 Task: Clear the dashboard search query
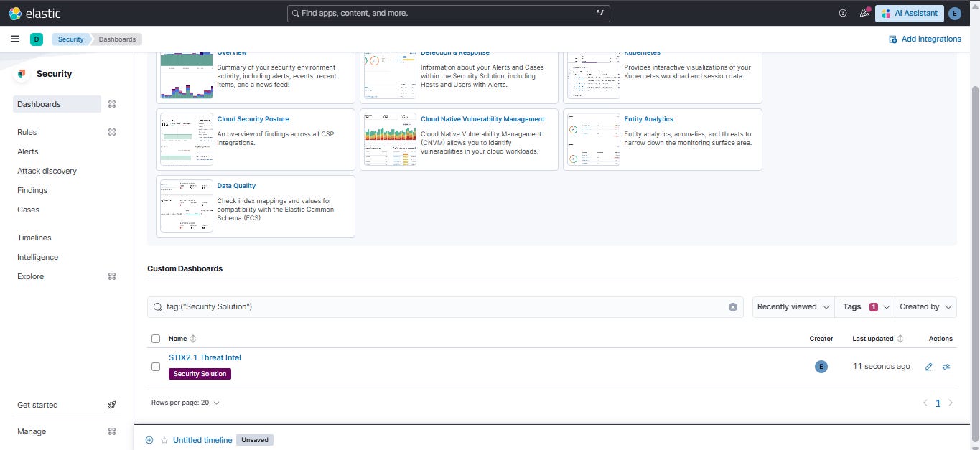[733, 307]
